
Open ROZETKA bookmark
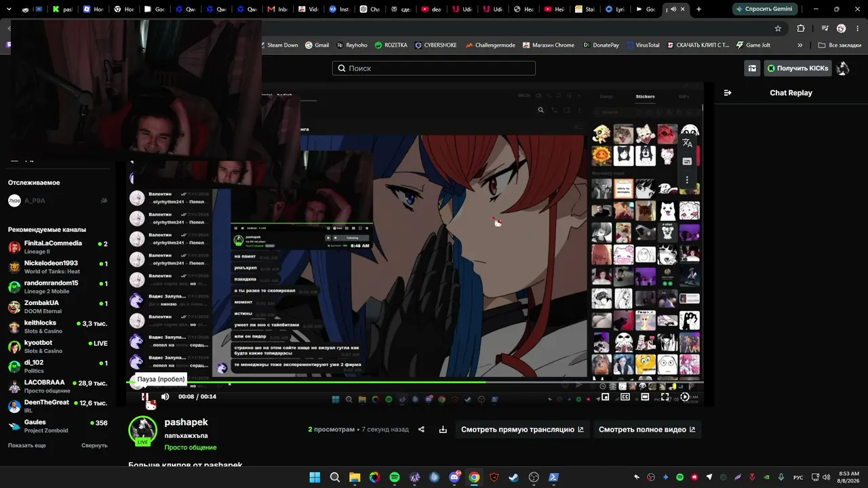[391, 45]
